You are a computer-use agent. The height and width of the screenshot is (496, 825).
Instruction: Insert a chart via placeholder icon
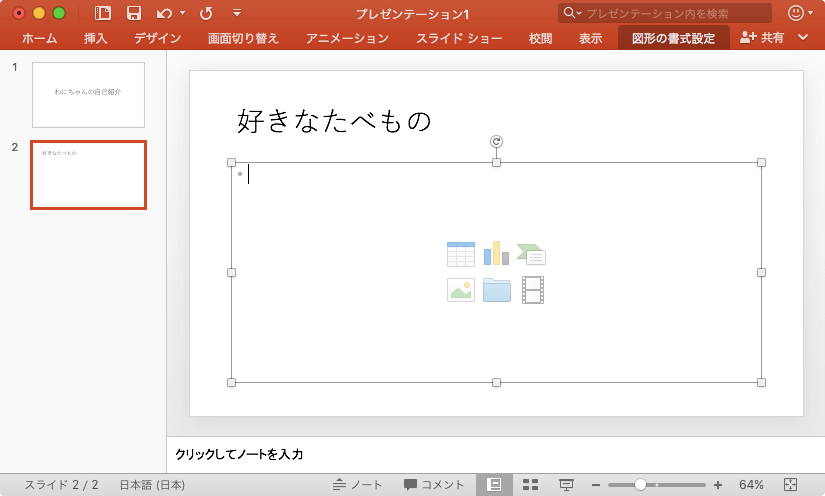[496, 254]
